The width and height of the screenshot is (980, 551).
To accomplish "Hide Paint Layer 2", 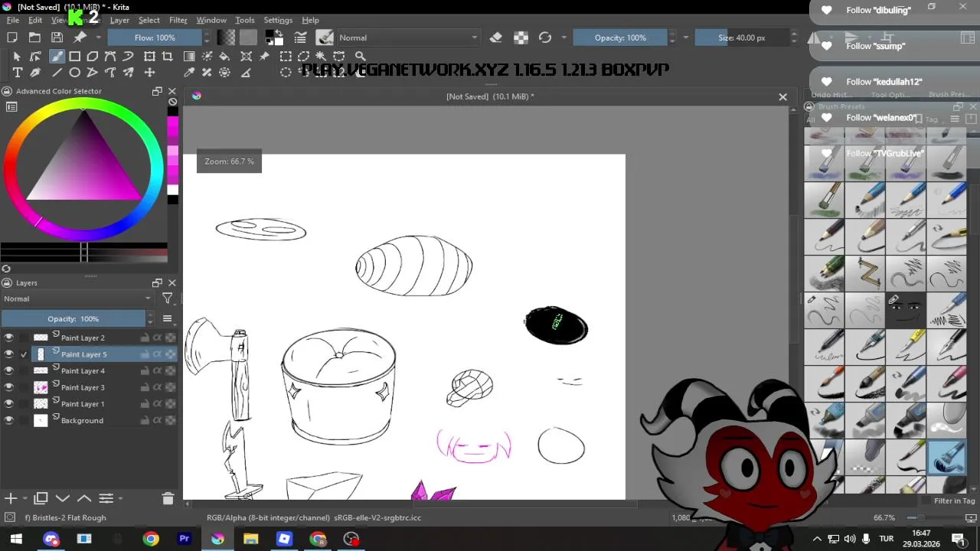I will [9, 337].
